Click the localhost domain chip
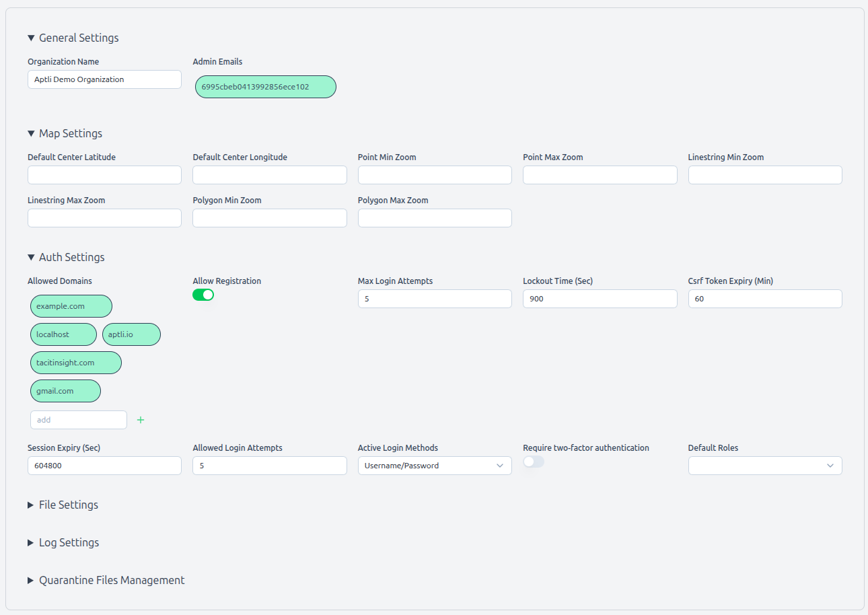Viewport: 868px width, 615px height. [x=63, y=334]
